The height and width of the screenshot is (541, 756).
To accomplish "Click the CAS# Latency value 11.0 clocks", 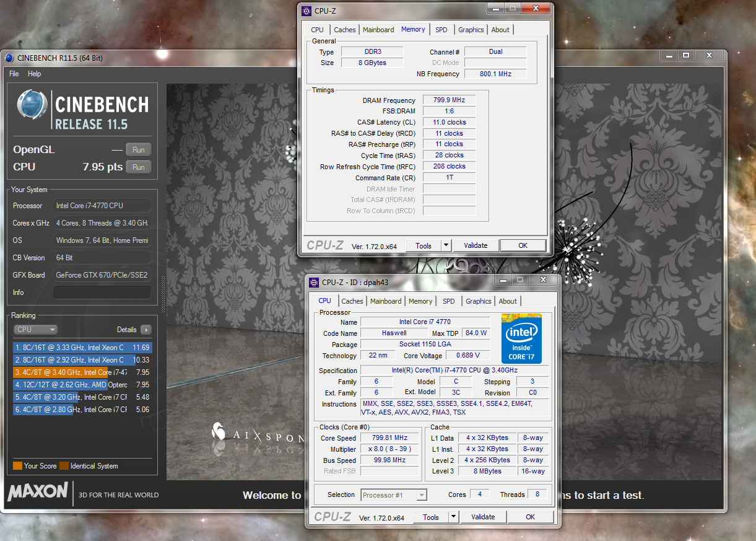I will click(x=450, y=122).
